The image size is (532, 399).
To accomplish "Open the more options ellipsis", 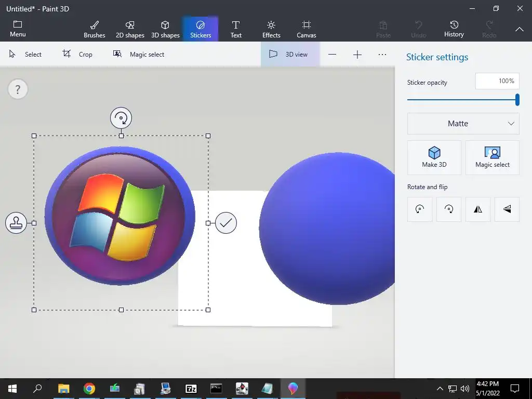I will pyautogui.click(x=382, y=54).
